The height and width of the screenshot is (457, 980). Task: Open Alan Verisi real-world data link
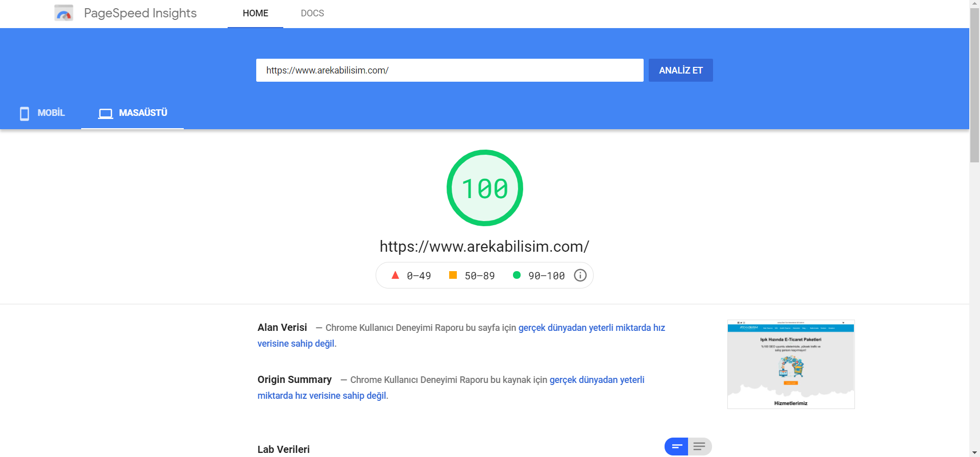[x=591, y=328]
